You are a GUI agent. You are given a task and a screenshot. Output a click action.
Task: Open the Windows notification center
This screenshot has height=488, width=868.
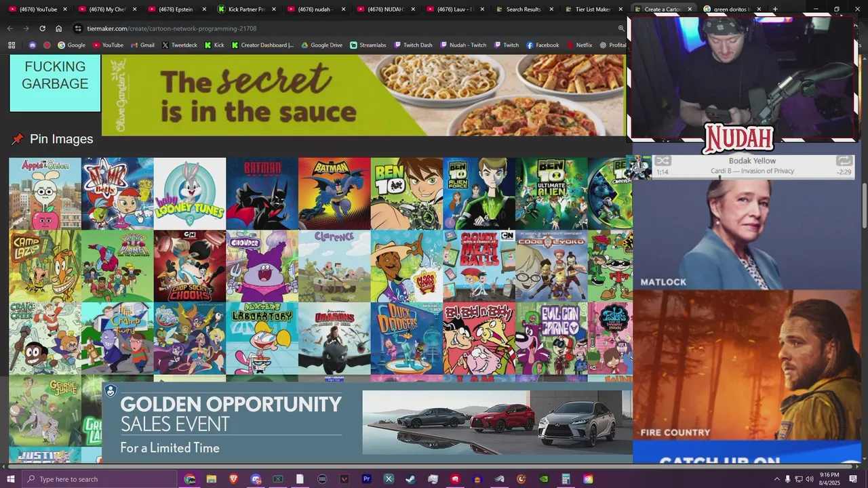click(x=853, y=479)
